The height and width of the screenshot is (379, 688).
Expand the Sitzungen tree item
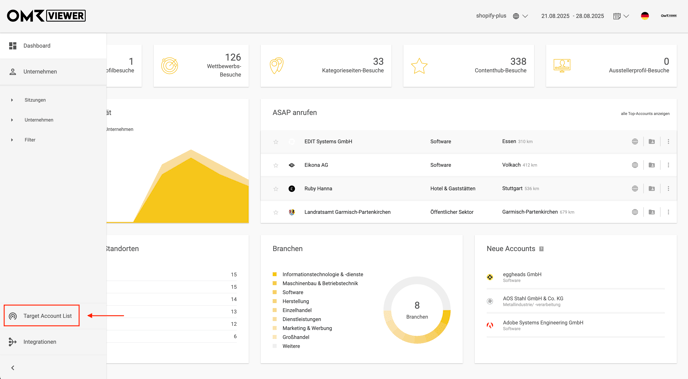click(12, 100)
